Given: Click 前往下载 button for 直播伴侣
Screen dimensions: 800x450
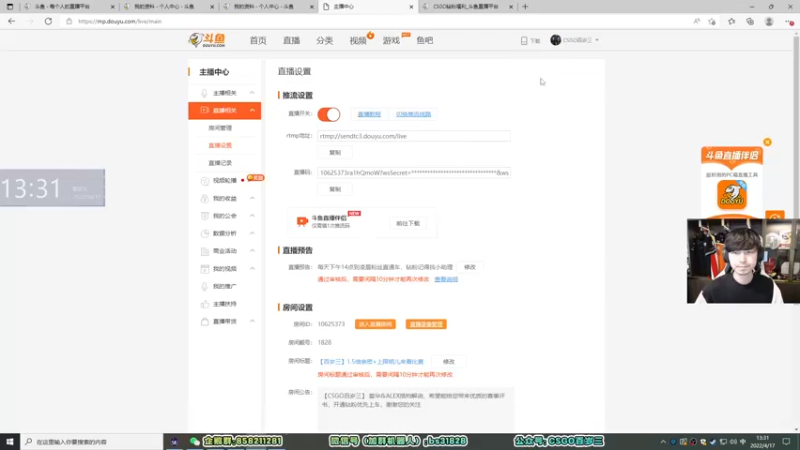Looking at the screenshot, I should [408, 223].
